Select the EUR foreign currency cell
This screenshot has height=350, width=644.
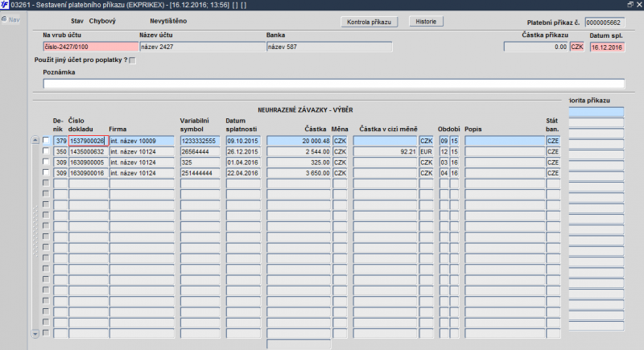pos(427,151)
